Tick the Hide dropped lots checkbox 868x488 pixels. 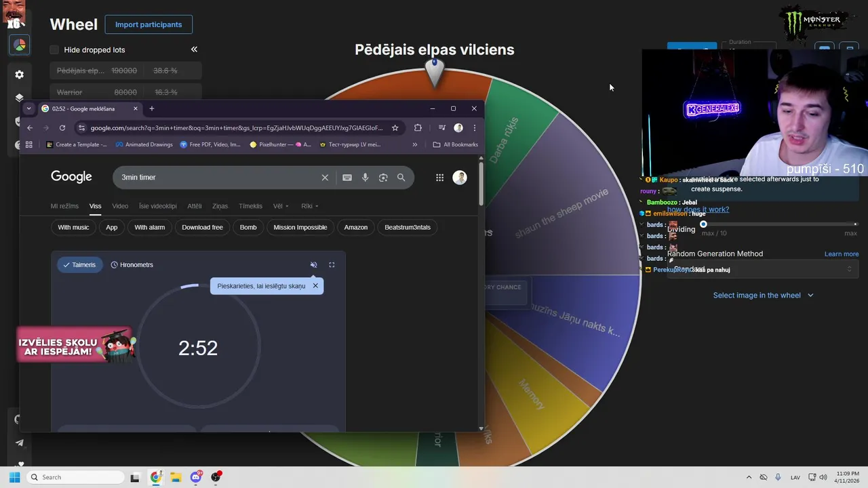pyautogui.click(x=54, y=49)
